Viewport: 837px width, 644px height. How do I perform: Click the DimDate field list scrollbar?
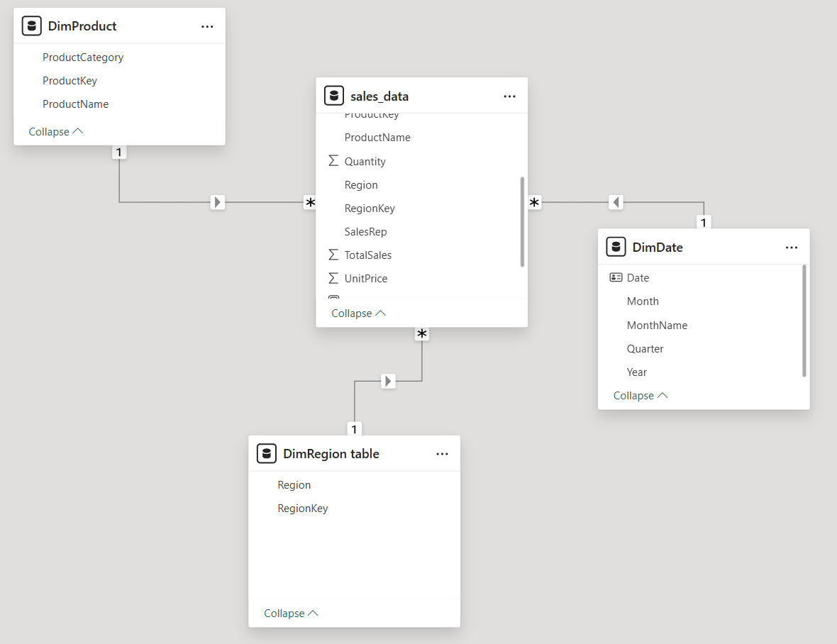(x=804, y=321)
